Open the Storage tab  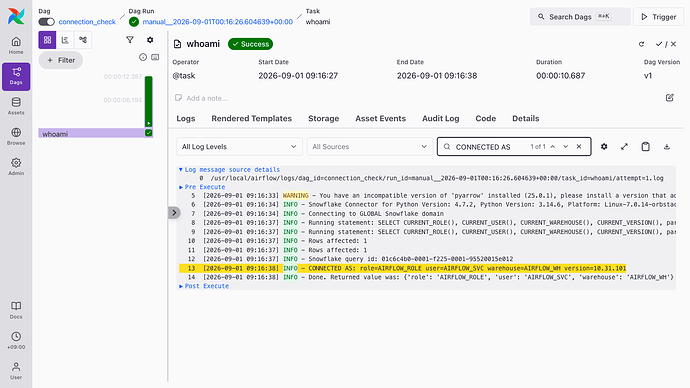click(x=323, y=118)
